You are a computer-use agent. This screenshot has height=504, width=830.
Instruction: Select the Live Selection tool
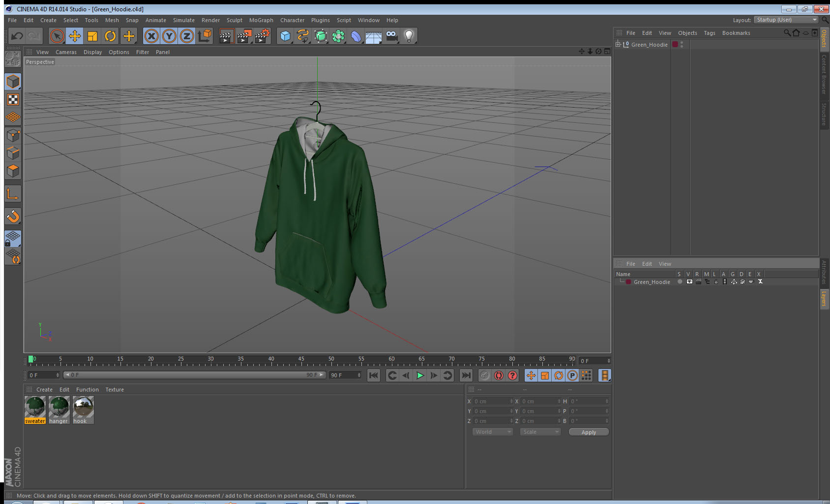click(57, 36)
